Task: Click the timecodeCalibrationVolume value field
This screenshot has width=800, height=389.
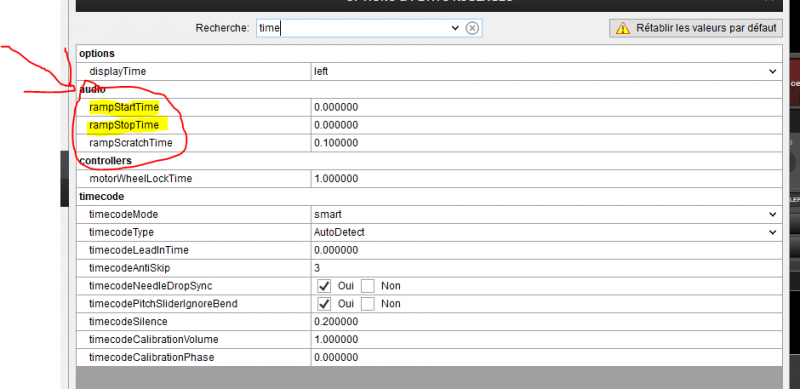Action: pyautogui.click(x=546, y=339)
